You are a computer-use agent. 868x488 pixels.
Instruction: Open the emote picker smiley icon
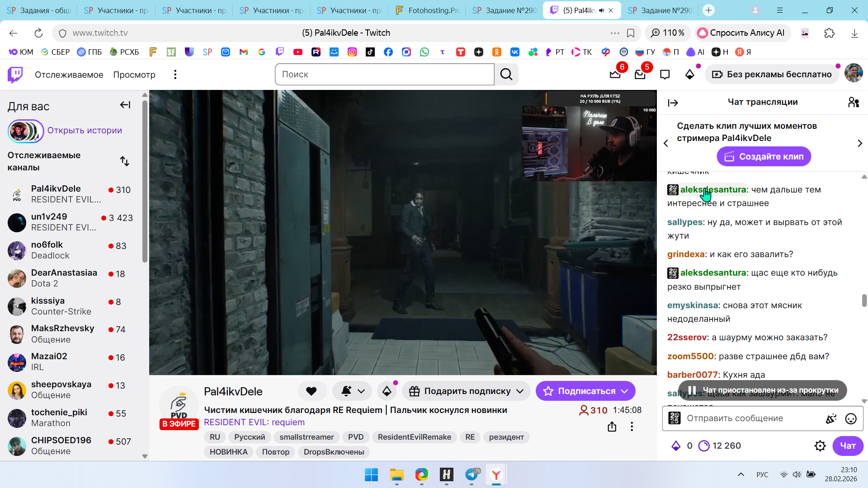click(x=851, y=419)
